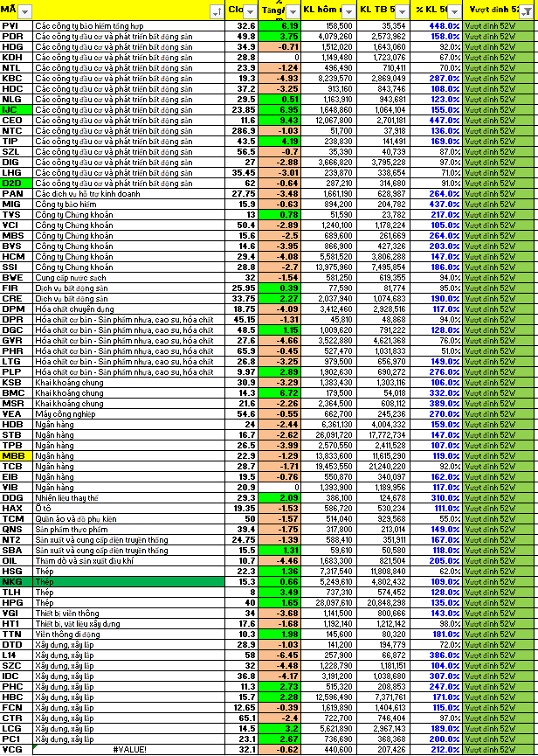Open the industry name column filter dropdown

[216, 11]
